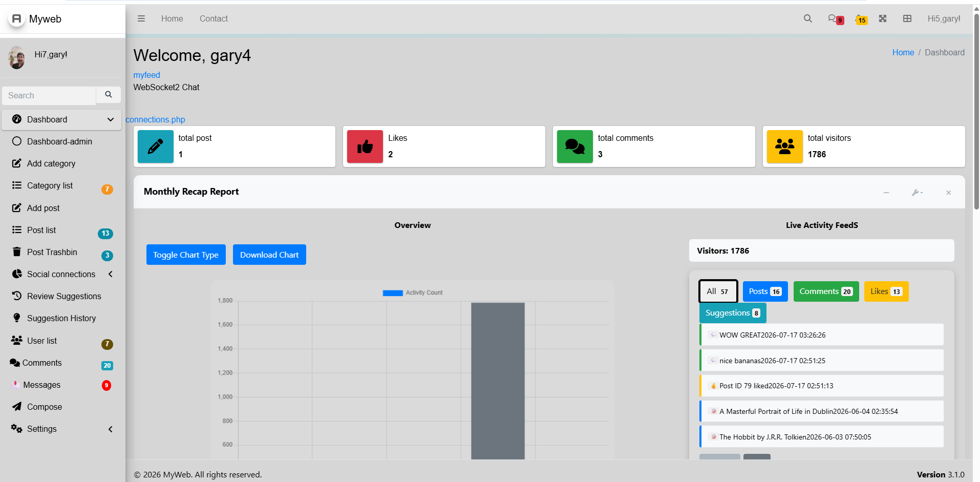Click the yellow total visitors people icon
Viewport: 980px width, 482px height.
click(784, 146)
